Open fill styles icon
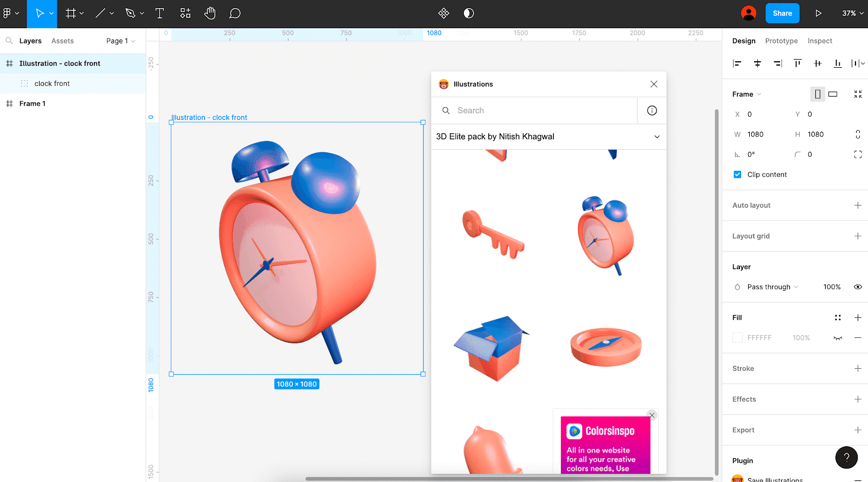Viewport: 868px width, 482px height. [838, 318]
